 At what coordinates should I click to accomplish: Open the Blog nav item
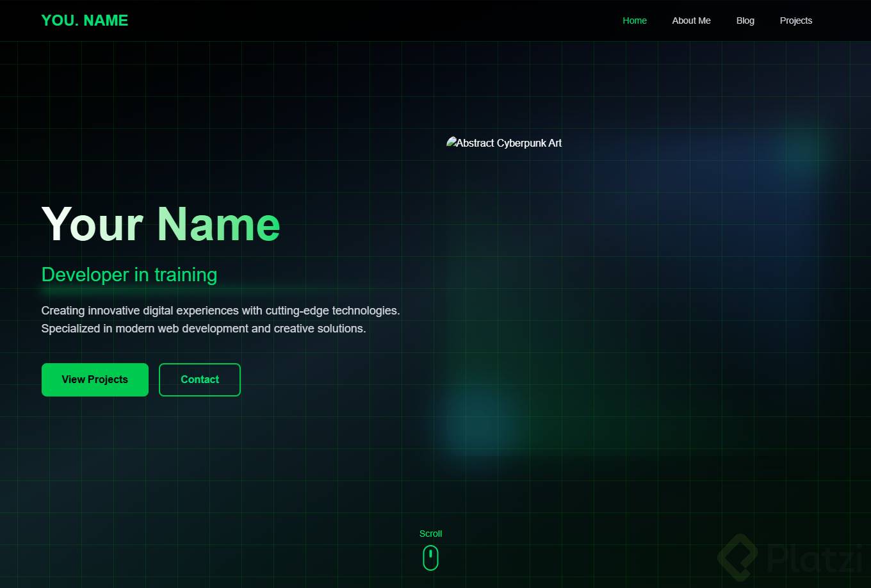(x=745, y=20)
